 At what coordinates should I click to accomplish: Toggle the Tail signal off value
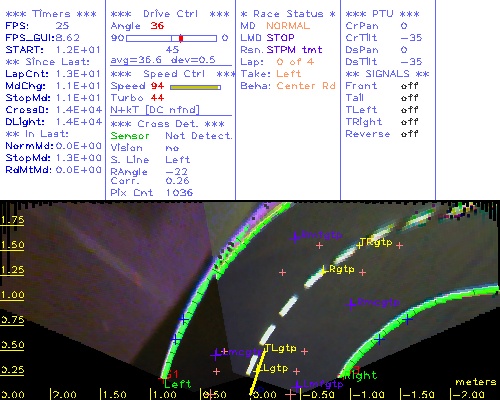click(409, 98)
